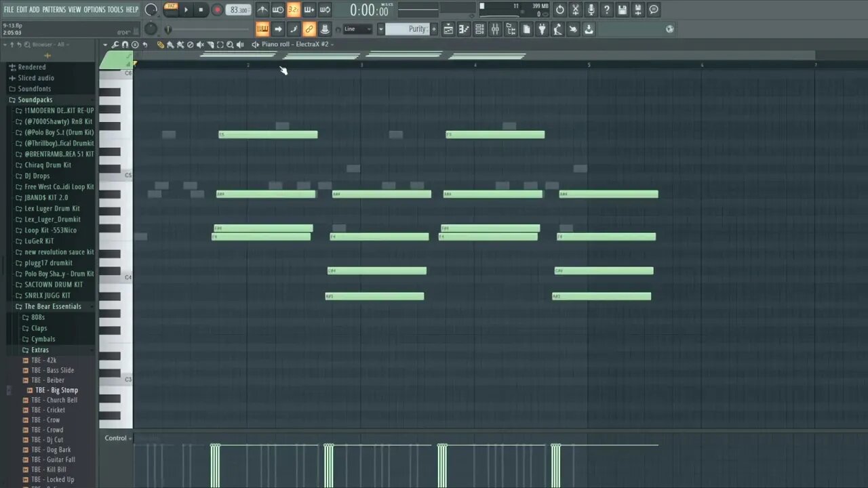Open the FILE menu

coord(9,9)
